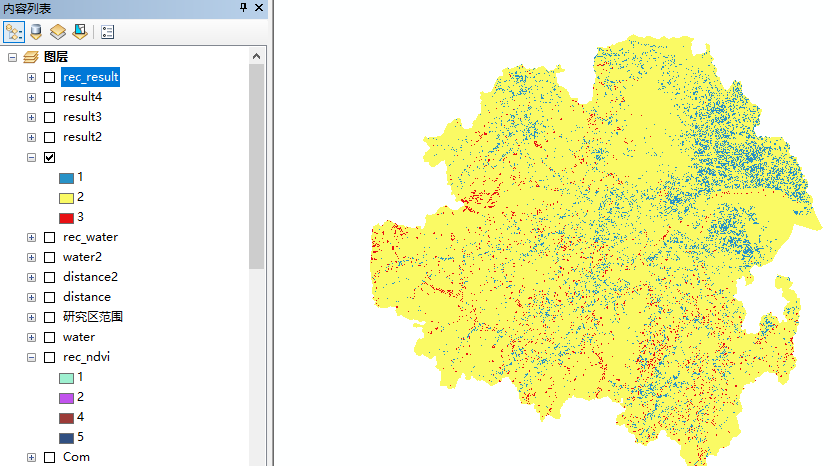The image size is (832, 466).
Task: Click the 内容列表 panel title
Action: [27, 8]
